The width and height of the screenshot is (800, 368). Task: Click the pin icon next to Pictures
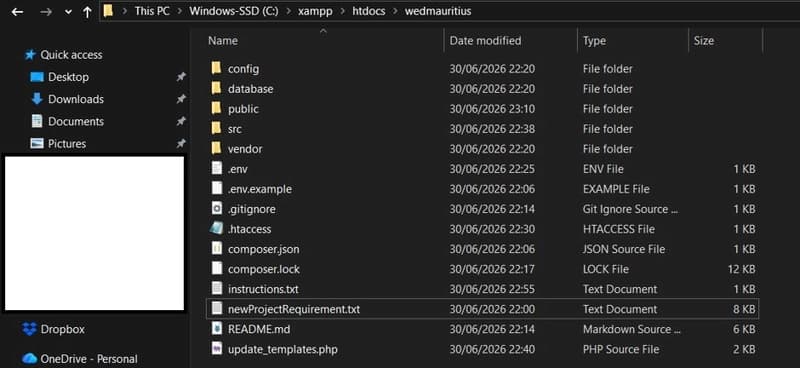(x=181, y=144)
